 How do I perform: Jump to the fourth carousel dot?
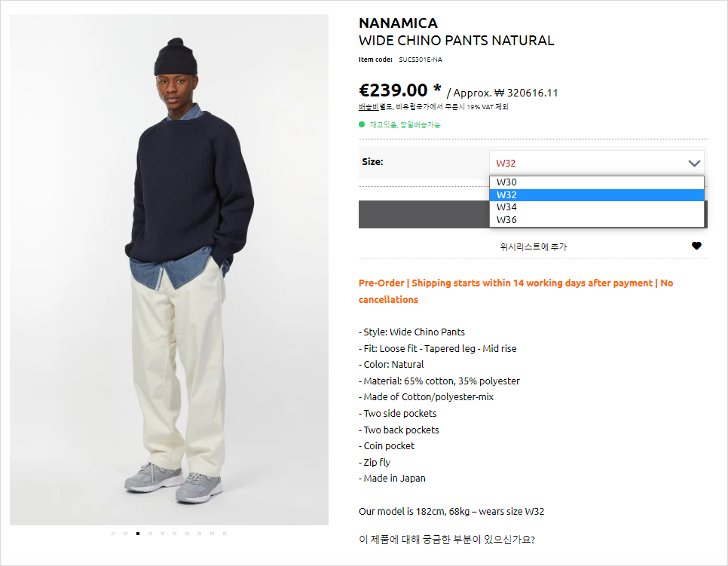point(151,534)
